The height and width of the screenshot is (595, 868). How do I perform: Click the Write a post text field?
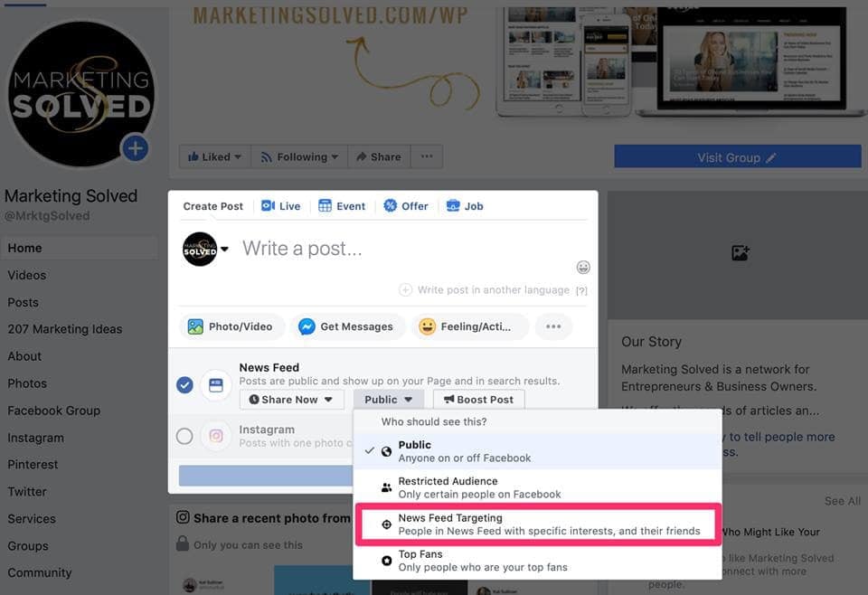tap(302, 249)
